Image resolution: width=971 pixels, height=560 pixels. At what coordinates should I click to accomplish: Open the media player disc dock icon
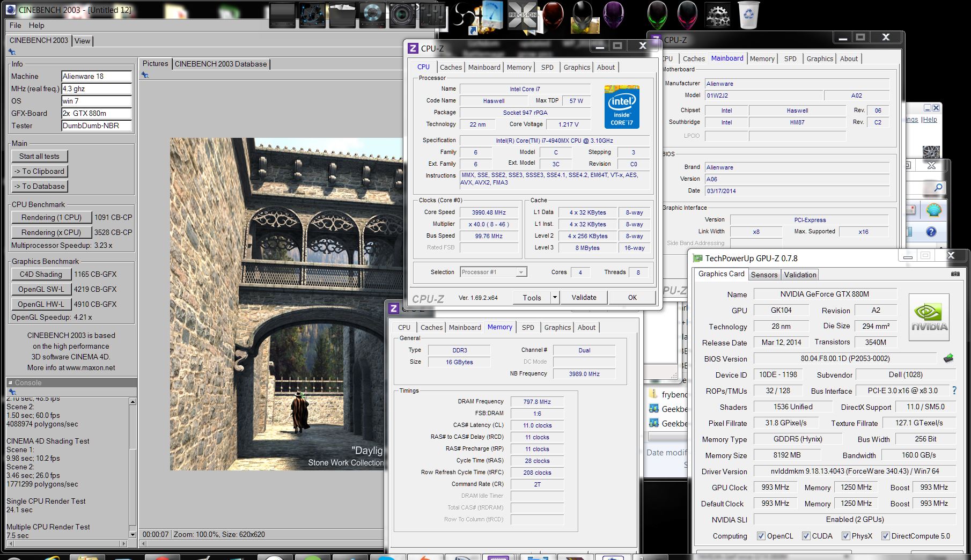tap(372, 14)
